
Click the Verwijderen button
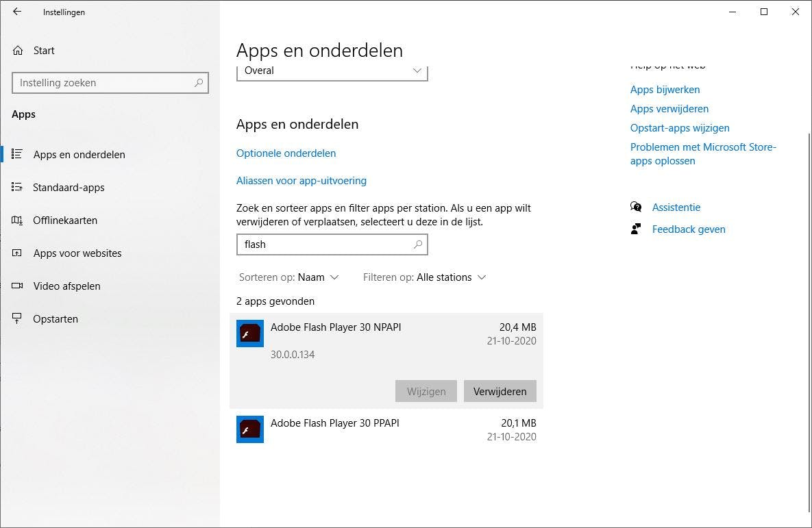[x=500, y=391]
